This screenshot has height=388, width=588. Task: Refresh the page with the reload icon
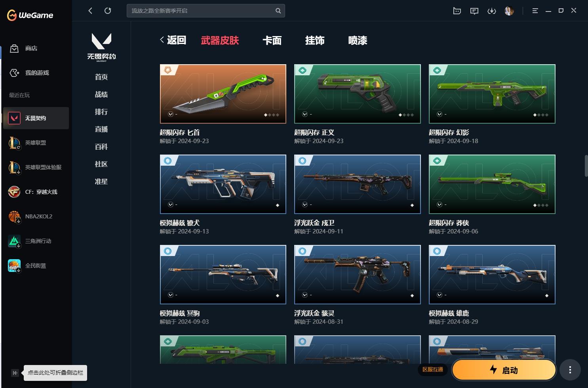(108, 11)
